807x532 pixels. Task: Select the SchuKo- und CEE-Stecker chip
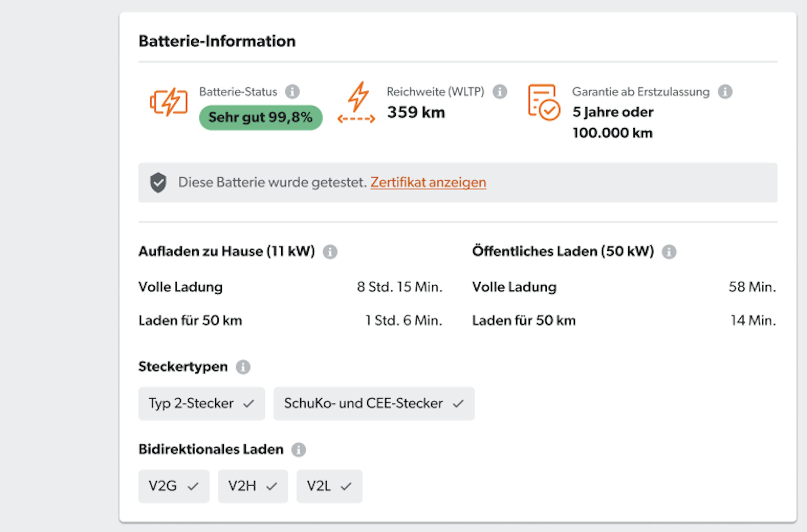[374, 404]
